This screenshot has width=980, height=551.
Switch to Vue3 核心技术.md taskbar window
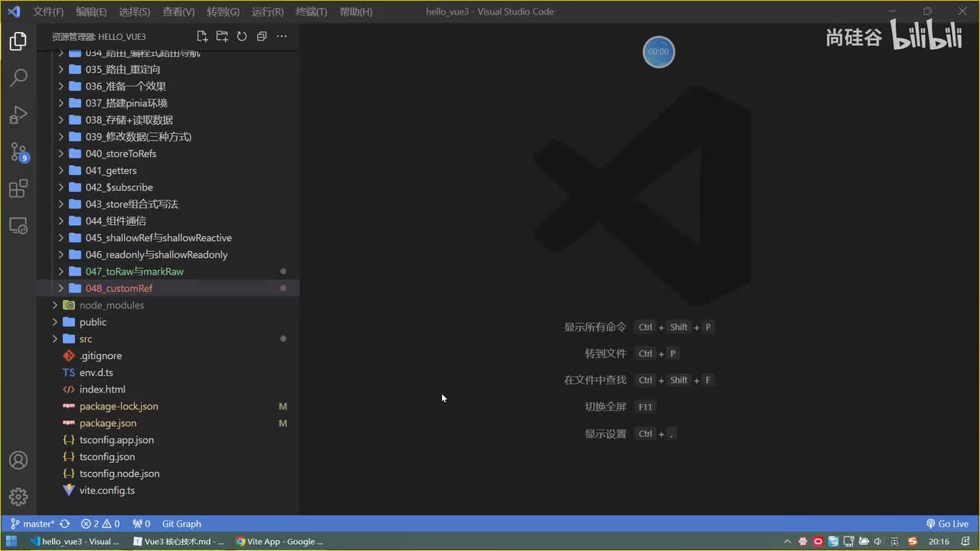coord(179,541)
